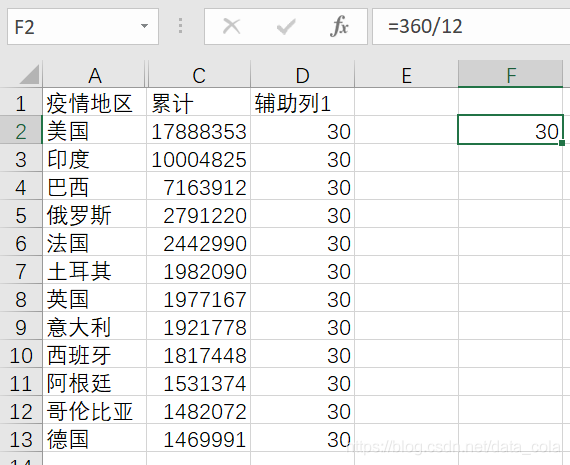Select the cell containing 英国
This screenshot has width=570, height=465.
coord(95,298)
